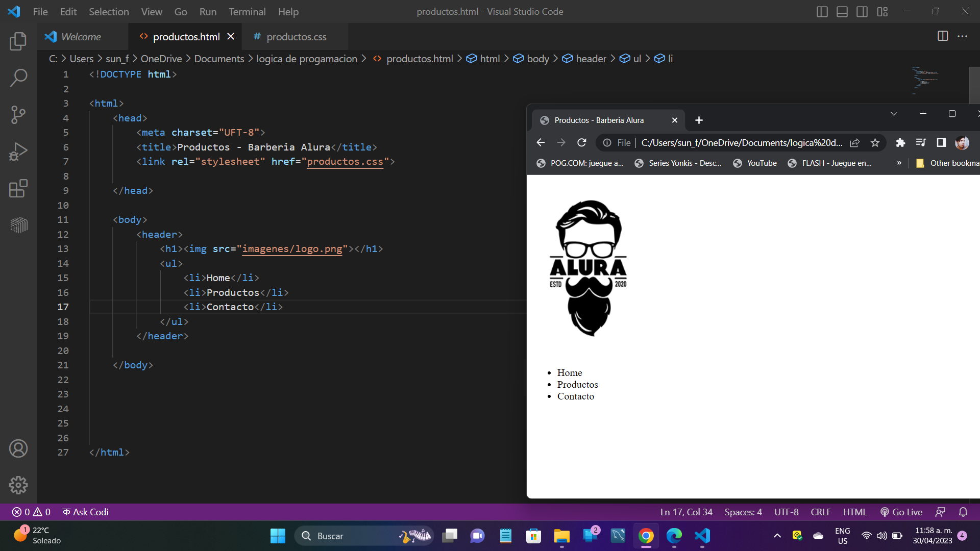Toggle the breadcrumb html element

tap(489, 59)
